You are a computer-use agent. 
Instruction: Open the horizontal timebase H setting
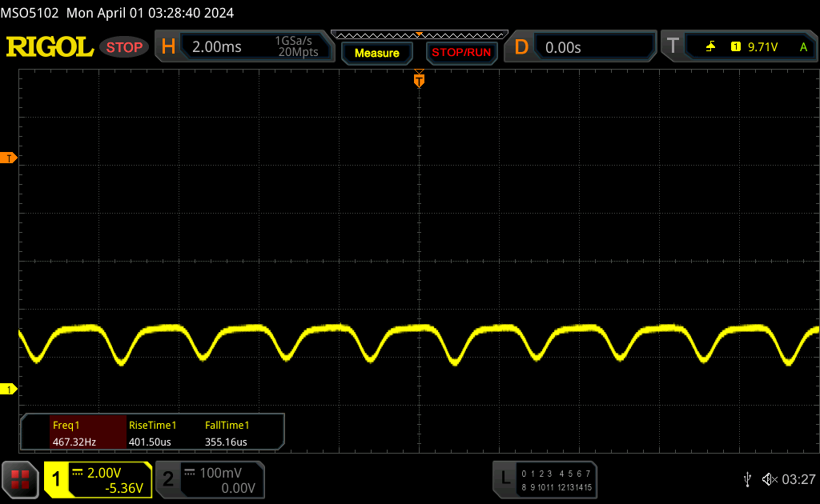point(244,46)
